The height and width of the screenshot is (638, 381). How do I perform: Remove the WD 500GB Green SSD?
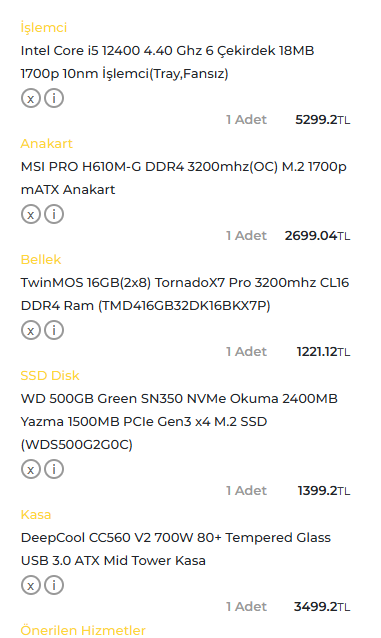(x=31, y=469)
